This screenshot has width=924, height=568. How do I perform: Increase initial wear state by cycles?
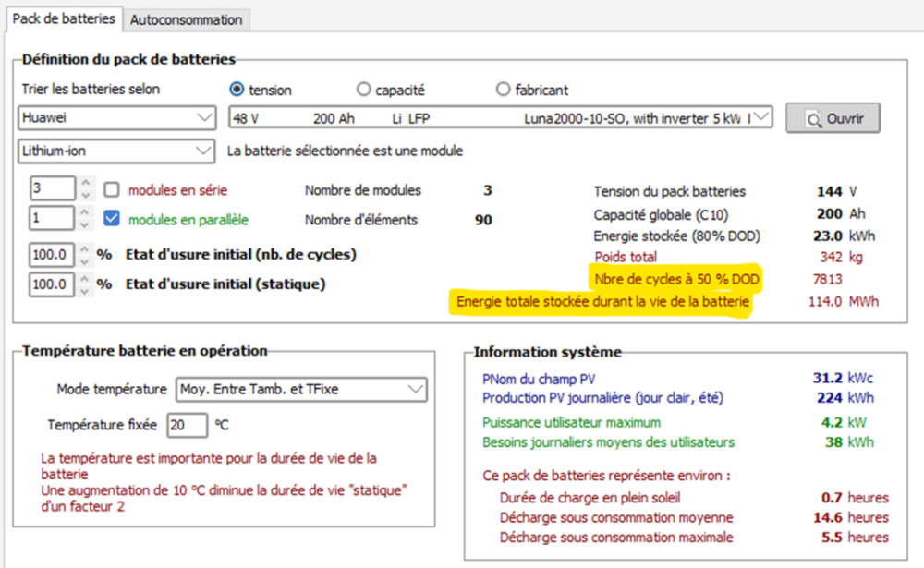[85, 248]
